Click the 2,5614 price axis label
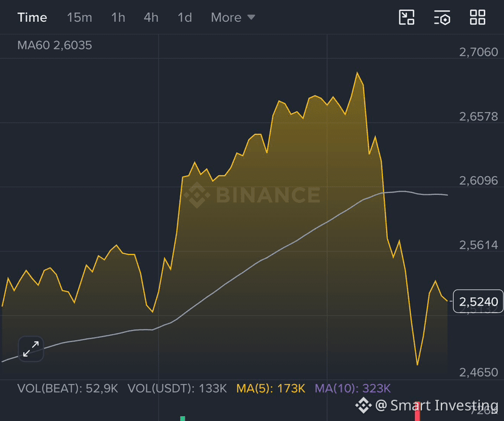The height and width of the screenshot is (421, 504). tap(478, 245)
